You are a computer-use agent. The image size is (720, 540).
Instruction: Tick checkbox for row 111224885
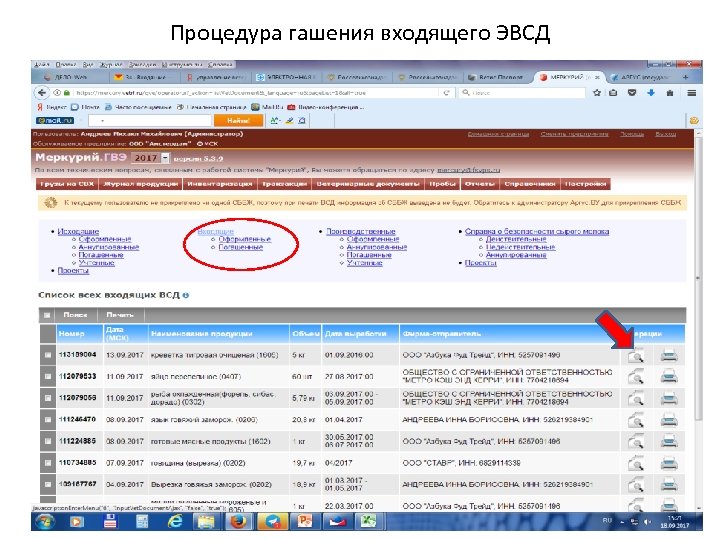(x=47, y=441)
